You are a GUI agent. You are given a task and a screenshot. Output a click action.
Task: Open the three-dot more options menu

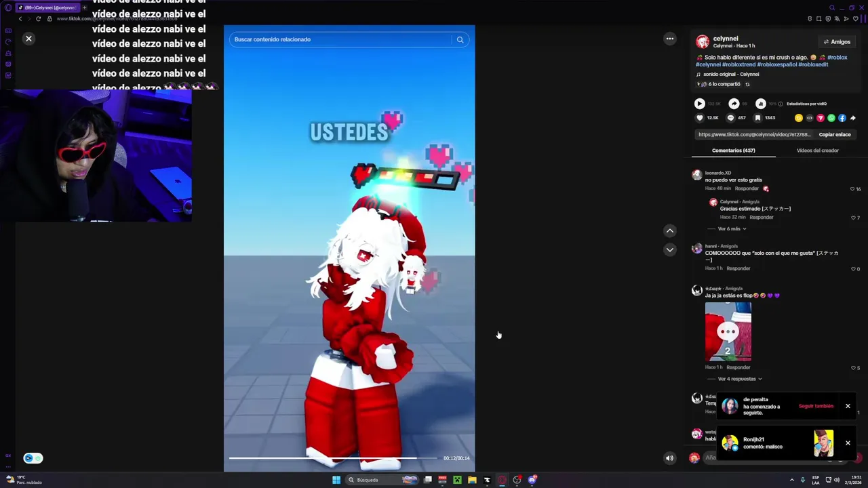coord(669,39)
